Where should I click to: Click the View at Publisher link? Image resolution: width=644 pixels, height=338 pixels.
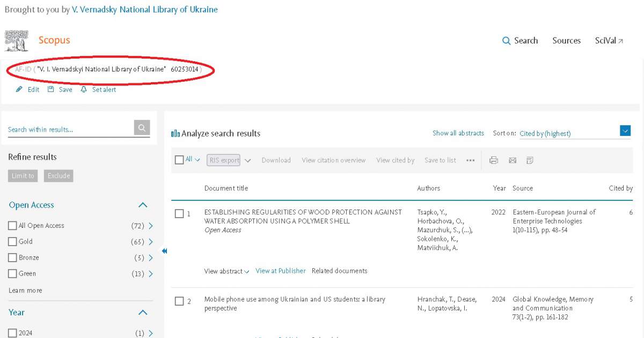280,271
